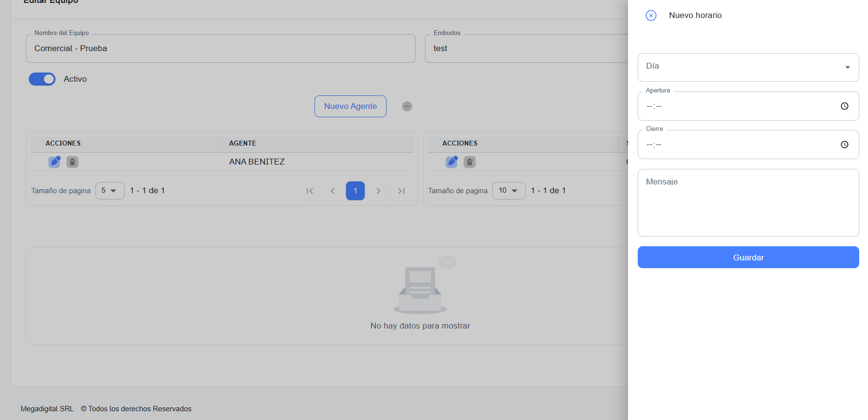Expand the Día dropdown

pos(748,67)
